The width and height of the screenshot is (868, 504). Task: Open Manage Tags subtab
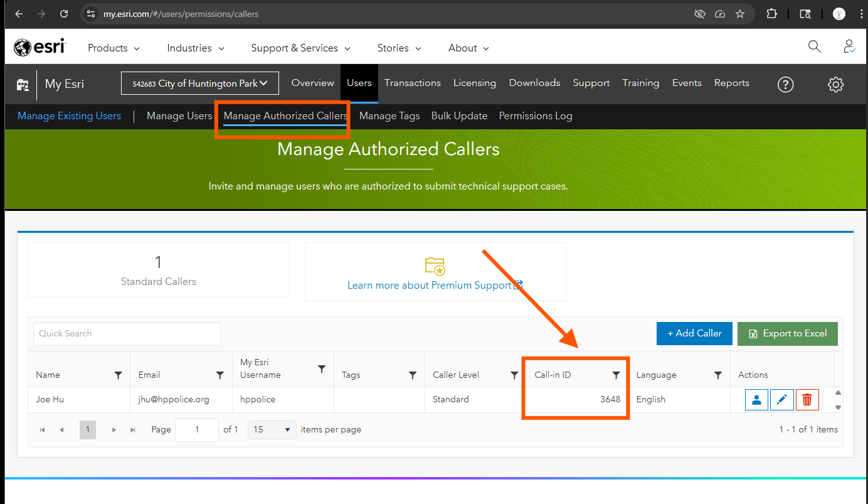(389, 115)
